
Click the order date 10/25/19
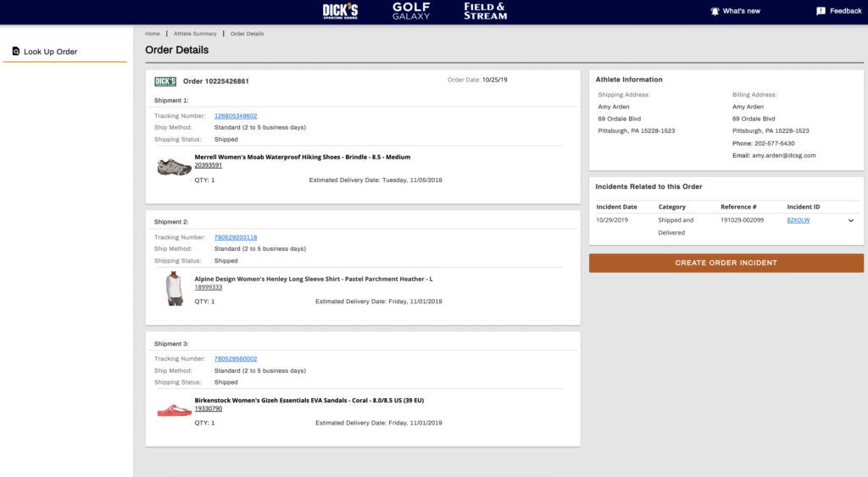[x=494, y=80]
